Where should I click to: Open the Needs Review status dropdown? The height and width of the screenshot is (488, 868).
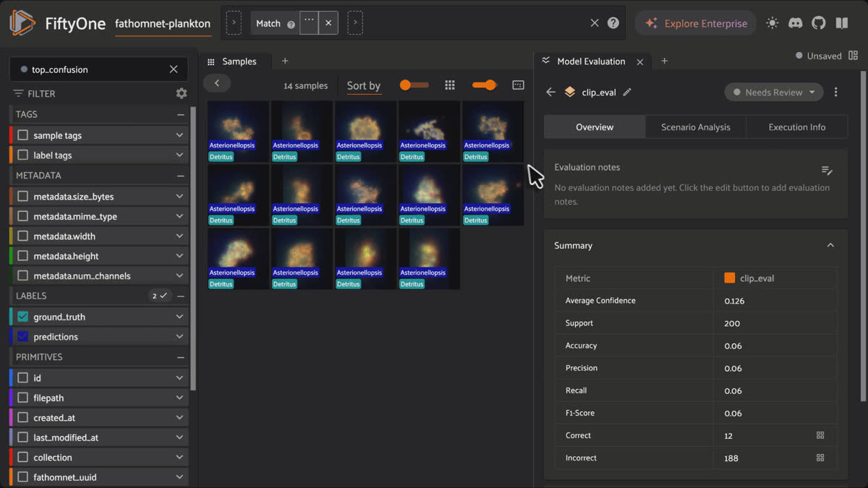pyautogui.click(x=774, y=93)
